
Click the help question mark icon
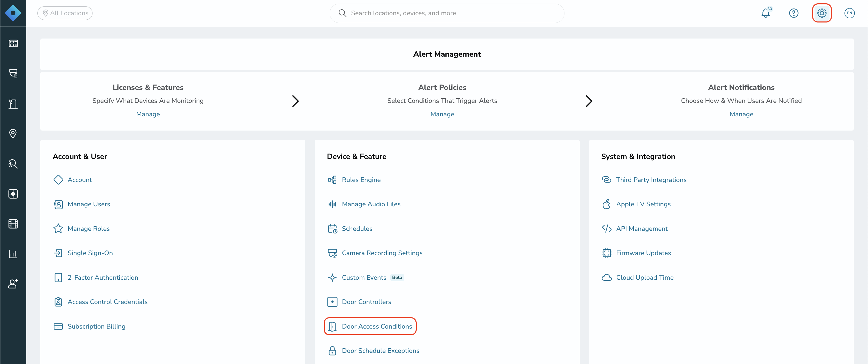point(794,13)
